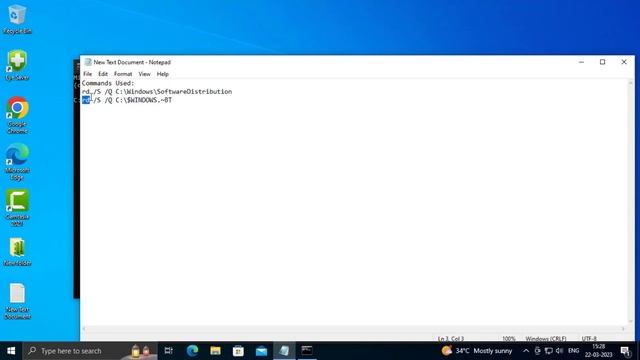The image size is (640, 360).
Task: Open the clock showing 22-03-2023
Action: (598, 351)
